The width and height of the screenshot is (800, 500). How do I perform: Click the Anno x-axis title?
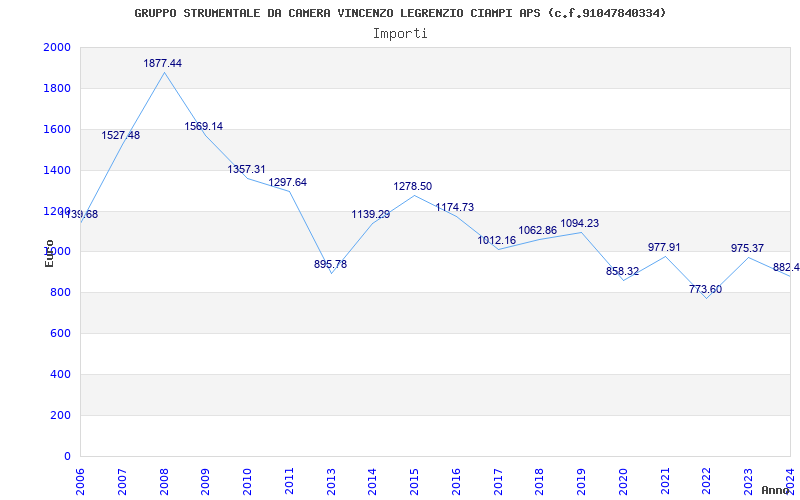click(x=776, y=490)
